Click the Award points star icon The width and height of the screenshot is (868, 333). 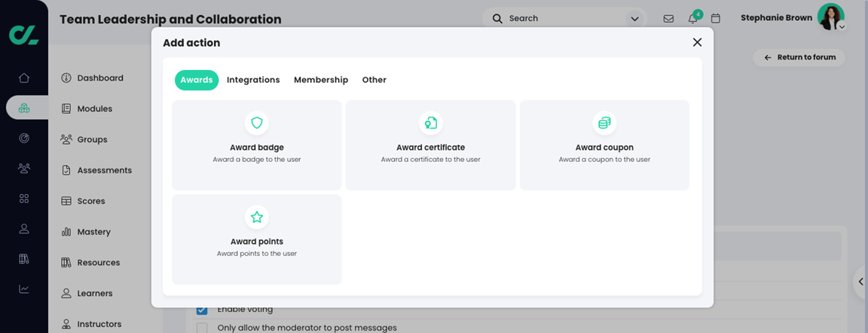coord(257,217)
